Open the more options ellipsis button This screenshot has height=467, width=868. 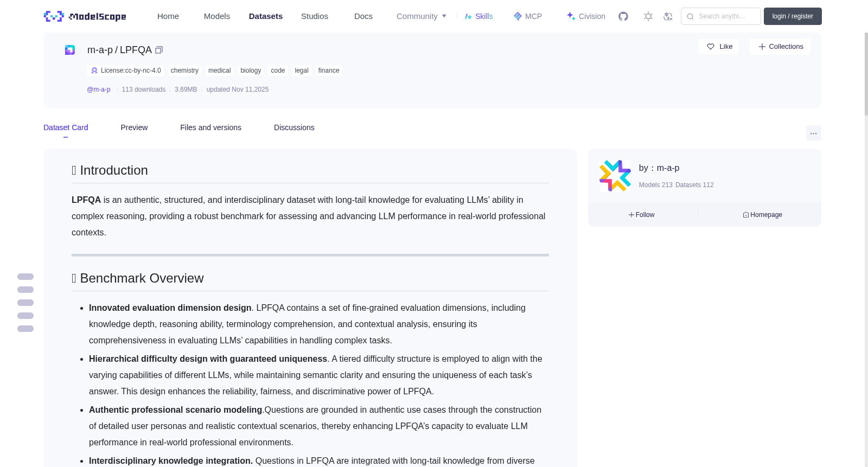(813, 133)
